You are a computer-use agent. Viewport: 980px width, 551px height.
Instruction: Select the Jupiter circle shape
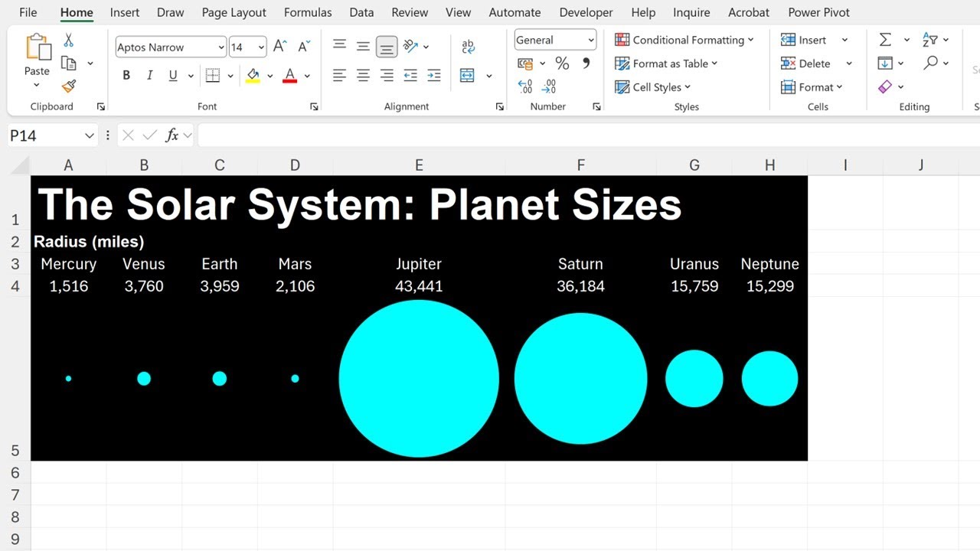[419, 378]
